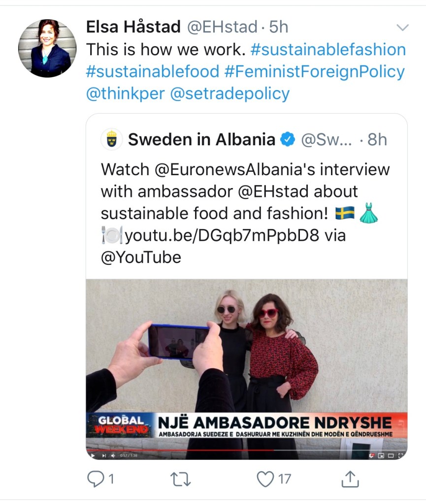Viewport: 426px width, 504px height.
Task: Toggle theater mode on the video
Action: click(x=391, y=456)
